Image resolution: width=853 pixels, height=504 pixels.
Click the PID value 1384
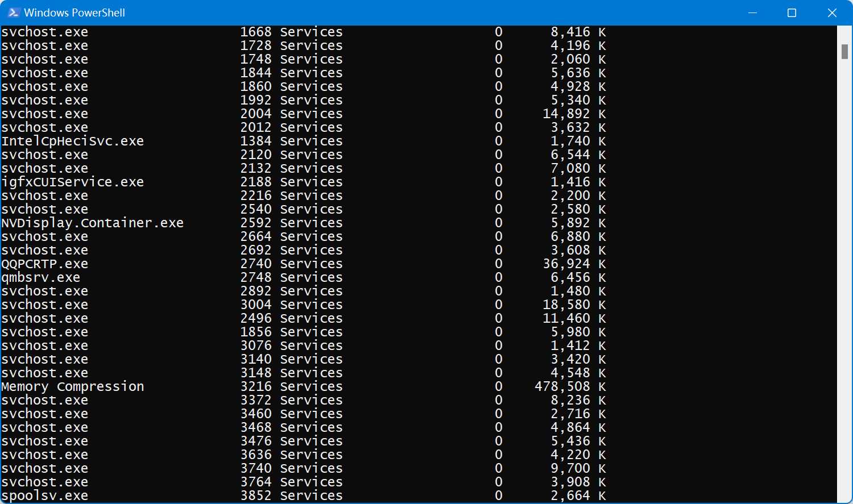point(256,141)
